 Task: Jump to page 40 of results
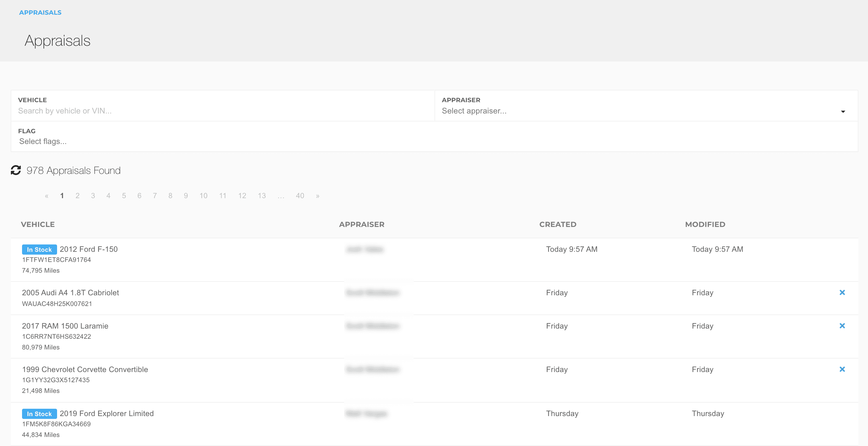300,196
